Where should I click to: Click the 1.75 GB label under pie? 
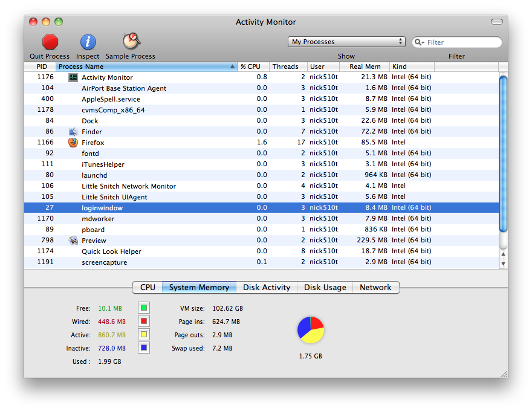click(x=311, y=356)
